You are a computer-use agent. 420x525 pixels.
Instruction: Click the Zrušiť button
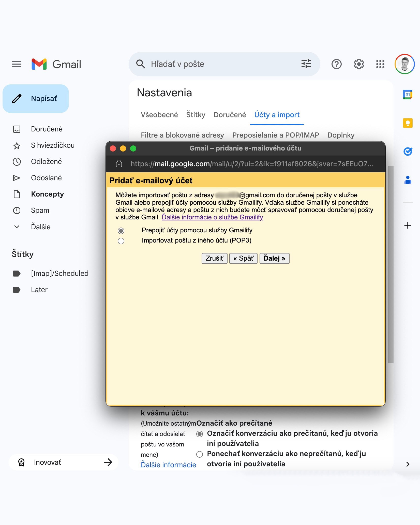pos(214,258)
